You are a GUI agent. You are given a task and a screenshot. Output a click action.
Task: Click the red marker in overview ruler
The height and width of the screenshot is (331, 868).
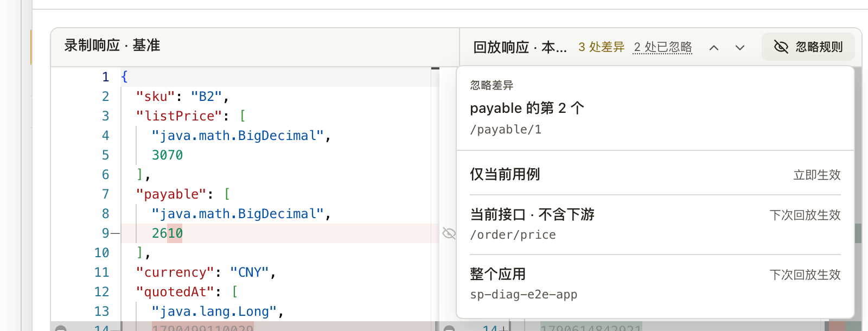coord(837,326)
